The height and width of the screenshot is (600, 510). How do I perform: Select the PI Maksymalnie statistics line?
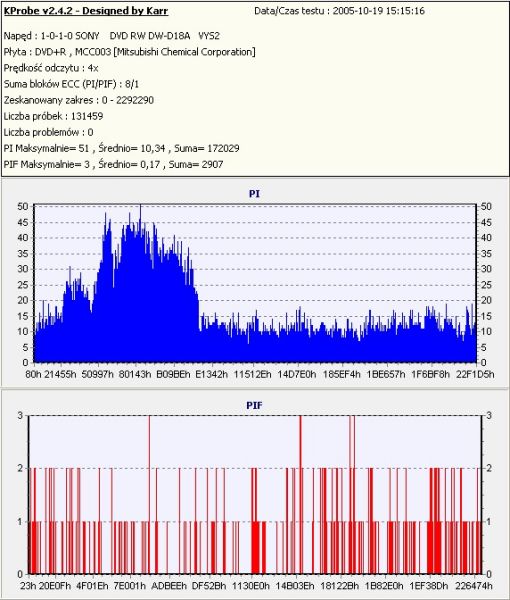point(122,148)
